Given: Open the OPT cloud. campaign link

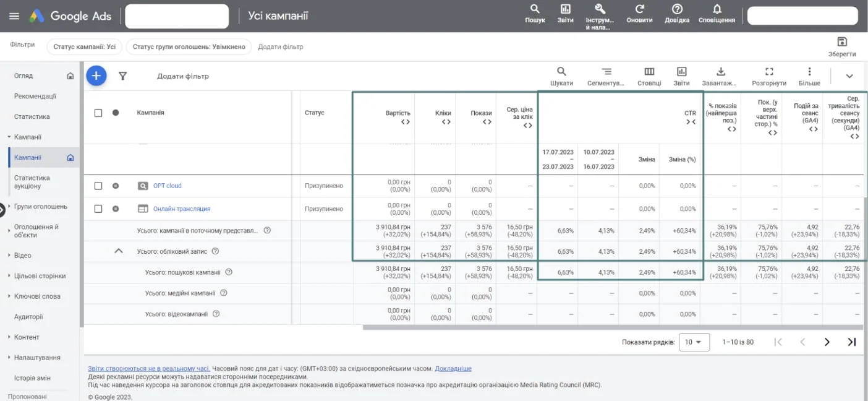Looking at the screenshot, I should [168, 186].
